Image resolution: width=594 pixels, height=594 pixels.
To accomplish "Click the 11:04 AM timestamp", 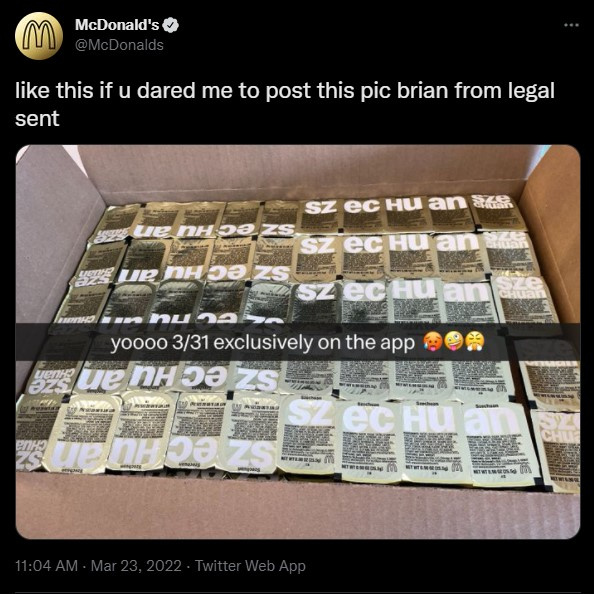I will point(47,566).
